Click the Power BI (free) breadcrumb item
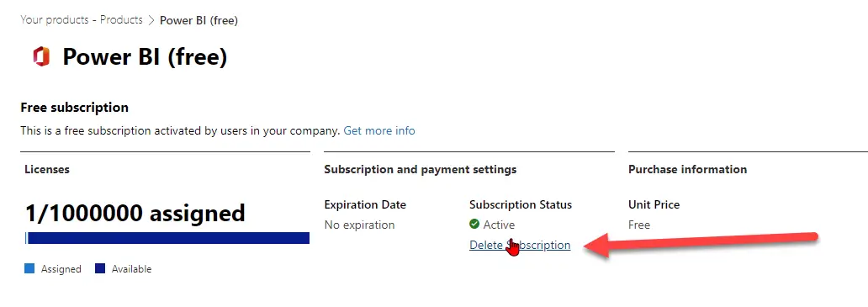Screen dimensions: 868x307 coord(198,20)
